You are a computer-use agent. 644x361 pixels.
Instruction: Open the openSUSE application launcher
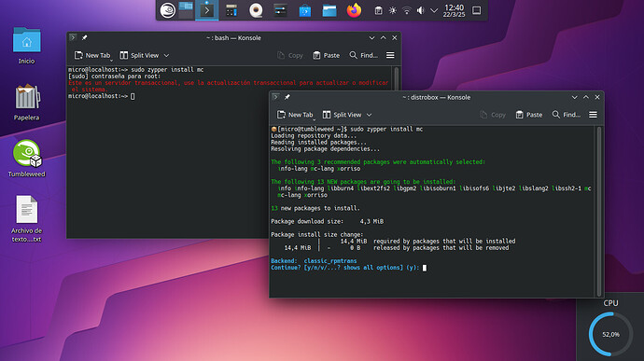coord(168,10)
